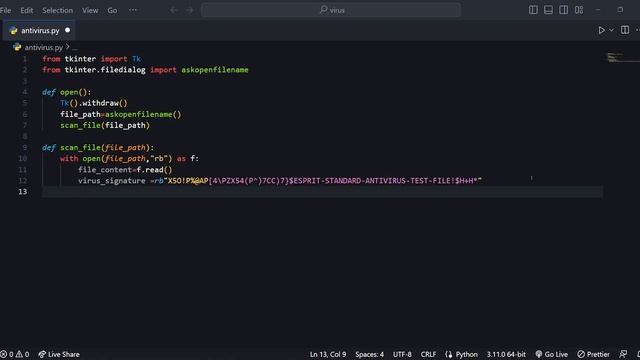Change the CRLF line ending

click(x=428, y=354)
